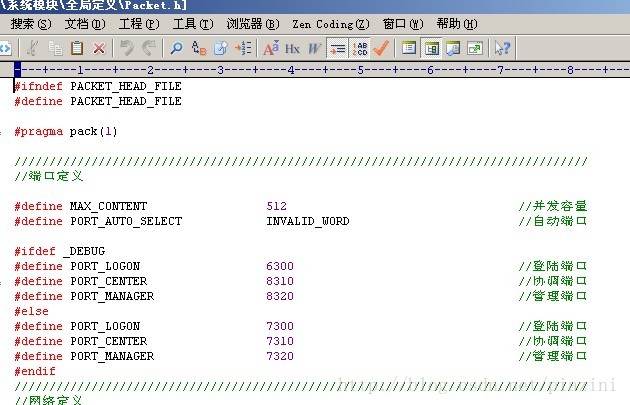This screenshot has width=630, height=405.
Task: Open the 浏览器(B) menu
Action: pyautogui.click(x=253, y=24)
